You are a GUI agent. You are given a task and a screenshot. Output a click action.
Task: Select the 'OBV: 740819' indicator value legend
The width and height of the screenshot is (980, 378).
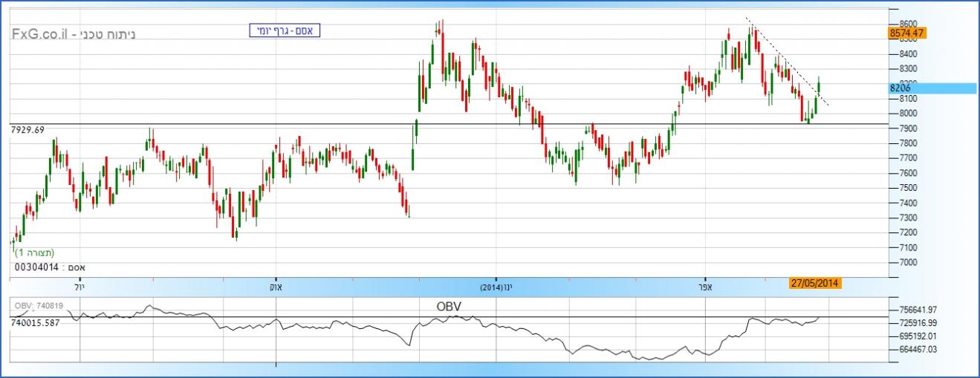37,305
